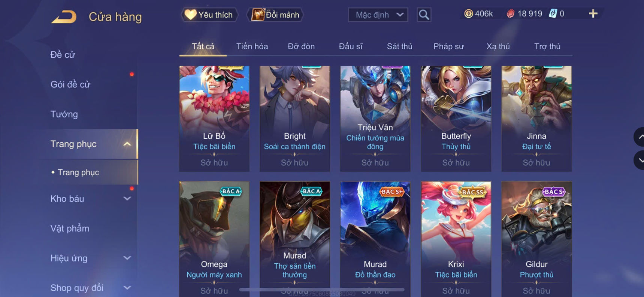Click the upward arrow on right edge

(x=640, y=137)
